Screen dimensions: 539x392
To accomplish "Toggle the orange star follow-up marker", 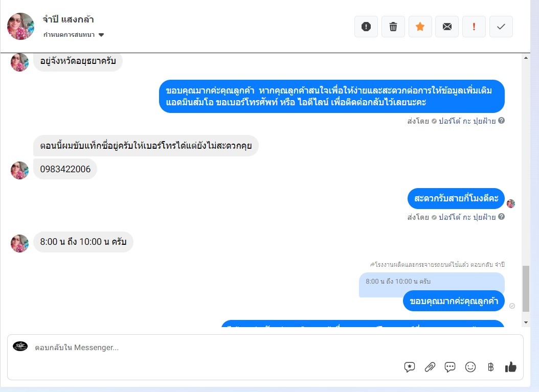I will (420, 27).
